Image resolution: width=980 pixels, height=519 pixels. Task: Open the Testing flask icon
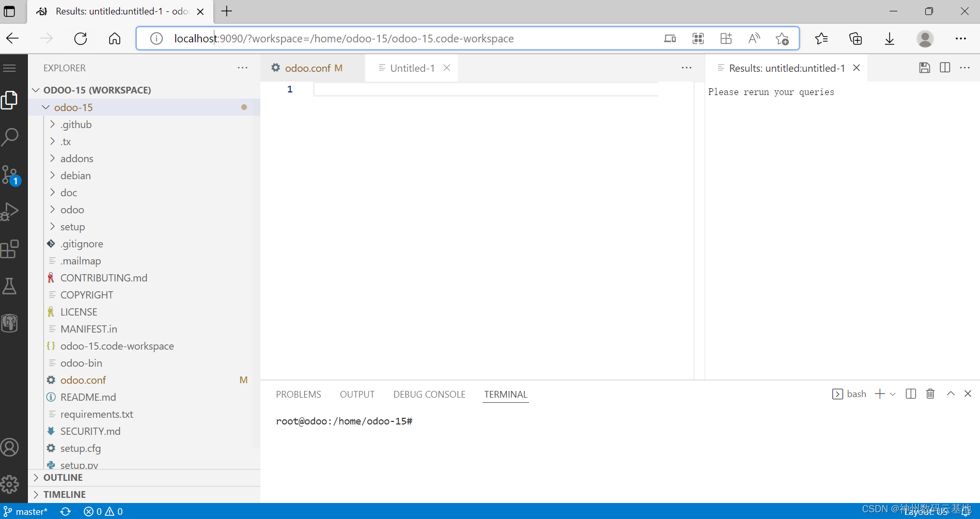10,286
